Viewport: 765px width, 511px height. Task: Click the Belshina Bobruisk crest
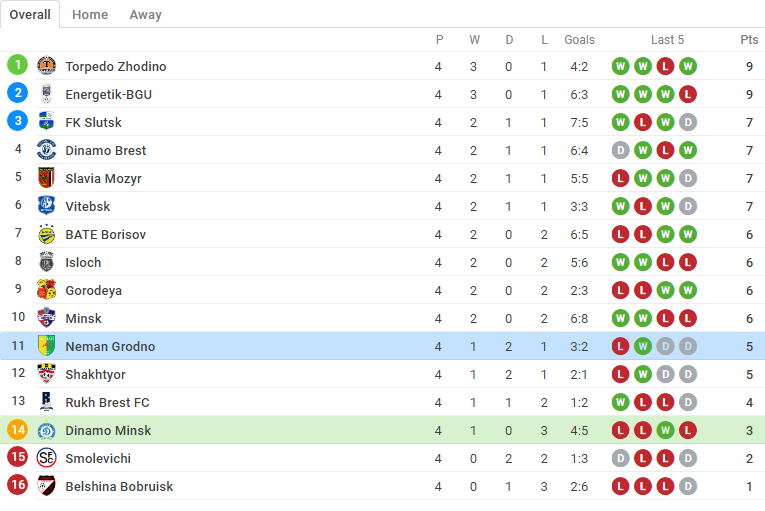46,486
